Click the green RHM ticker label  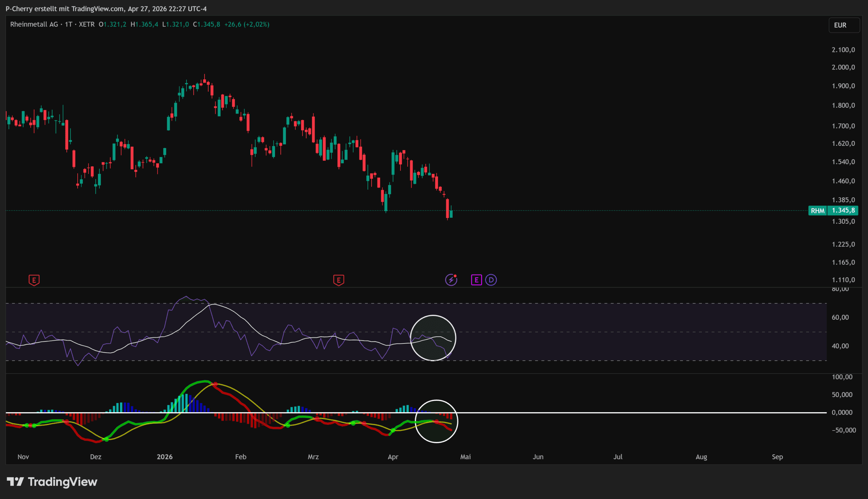817,211
